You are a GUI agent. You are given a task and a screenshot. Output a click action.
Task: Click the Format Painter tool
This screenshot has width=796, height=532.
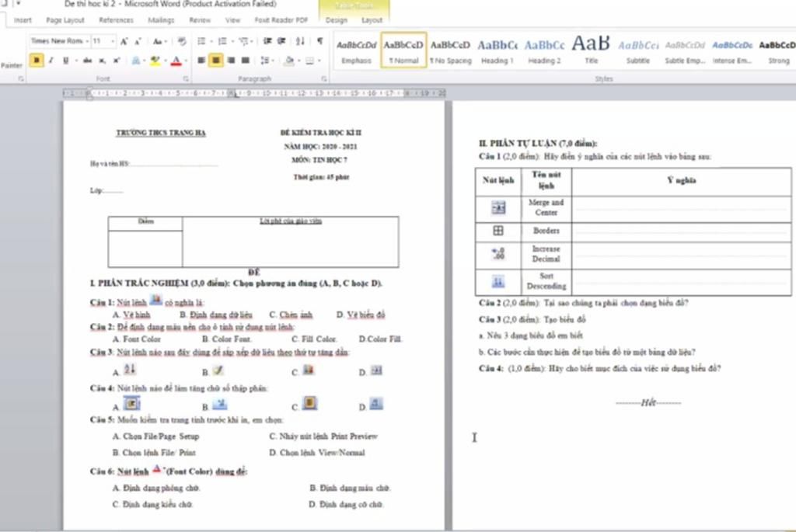[x=11, y=65]
